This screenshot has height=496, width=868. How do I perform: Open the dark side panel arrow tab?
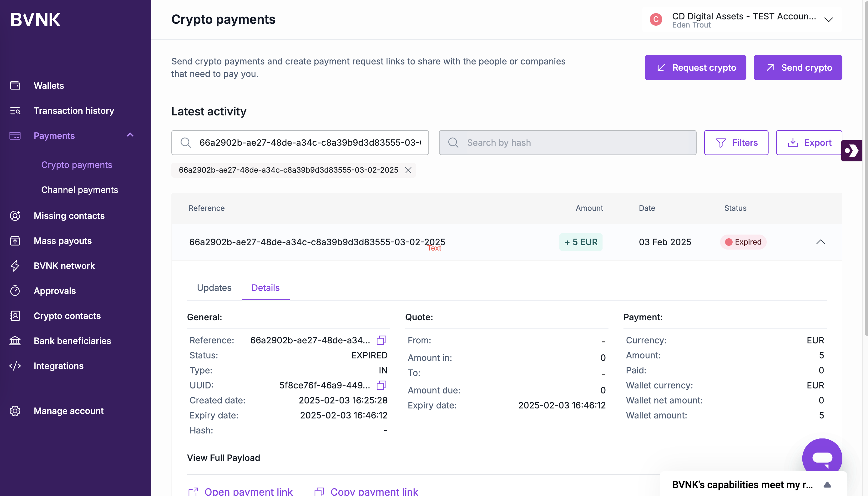[852, 150]
